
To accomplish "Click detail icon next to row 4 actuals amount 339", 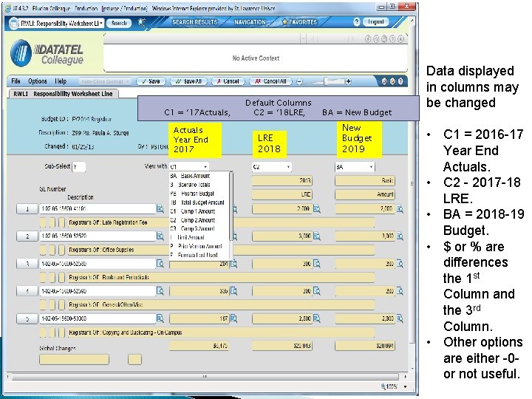I will click(233, 291).
